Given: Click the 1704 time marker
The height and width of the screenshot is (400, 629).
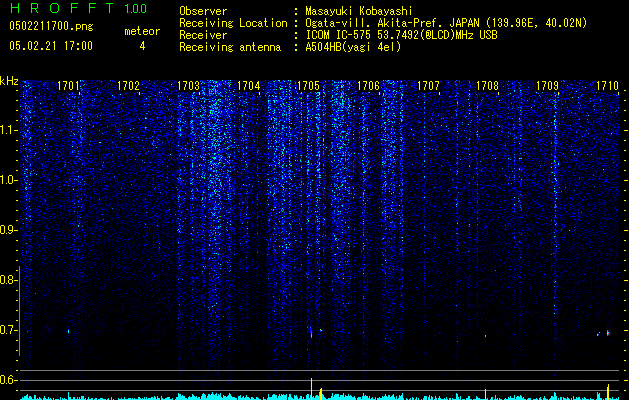Looking at the screenshot, I should (249, 85).
